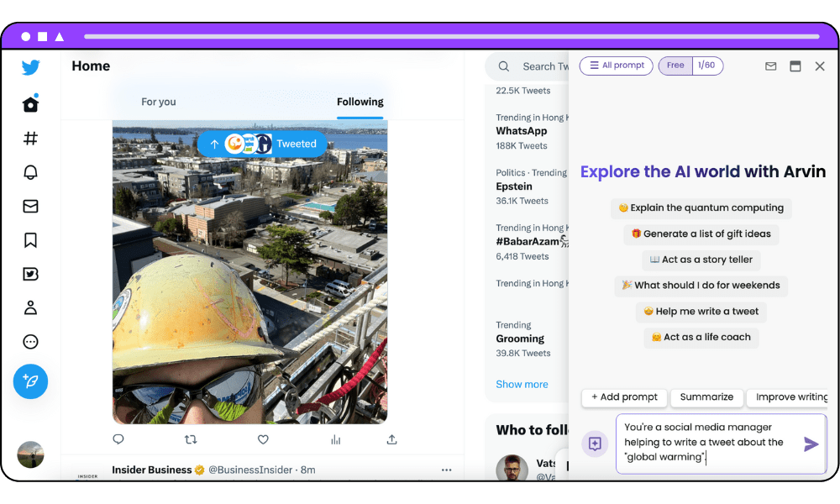Click the Profile person icon in sidebar

(x=30, y=307)
